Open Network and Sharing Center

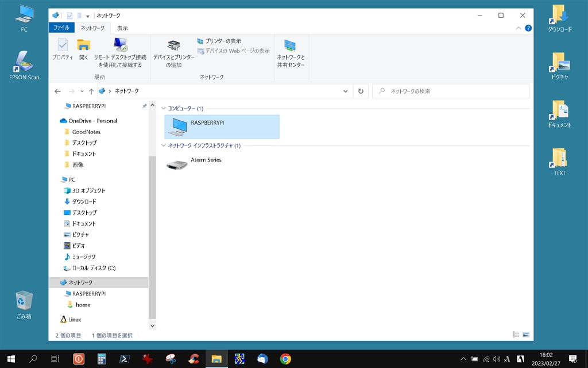291,53
